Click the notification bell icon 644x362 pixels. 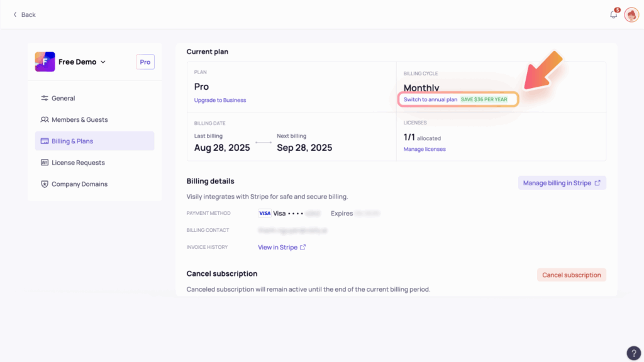pos(614,14)
